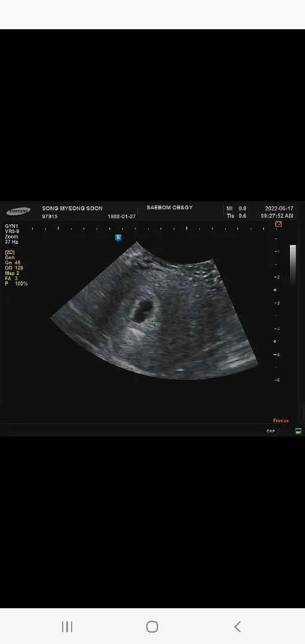Click the orange image icon above depth scale
305x644 pixels.
tap(278, 224)
